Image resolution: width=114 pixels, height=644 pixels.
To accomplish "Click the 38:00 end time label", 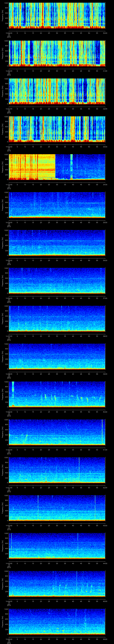I will pos(105,336).
